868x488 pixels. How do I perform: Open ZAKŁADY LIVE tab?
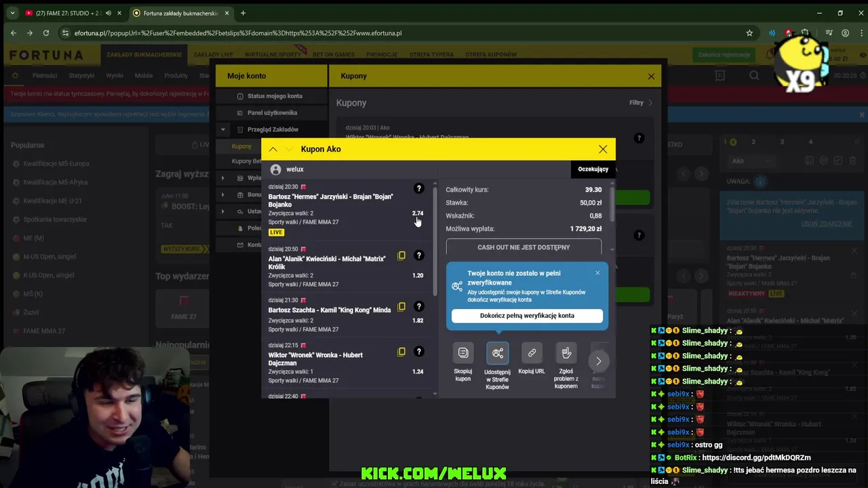click(x=214, y=55)
